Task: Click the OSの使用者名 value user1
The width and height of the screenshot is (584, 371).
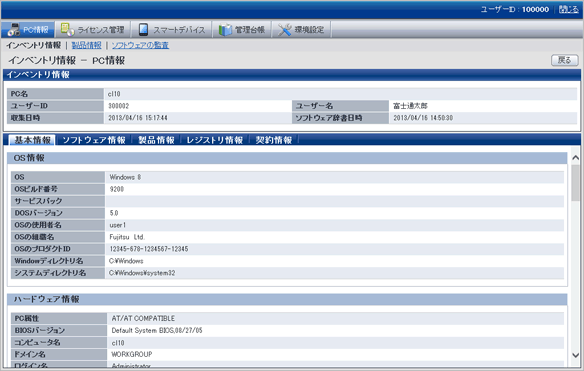Action: point(118,225)
